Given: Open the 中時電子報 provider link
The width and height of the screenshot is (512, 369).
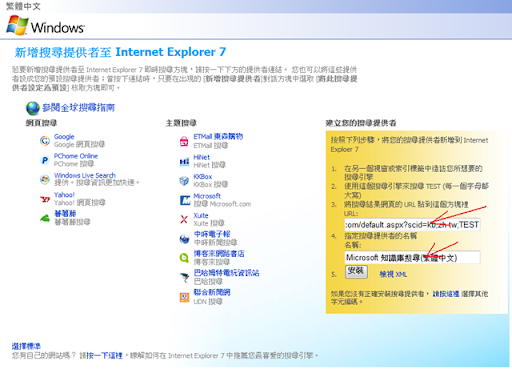Looking at the screenshot, I should [212, 234].
